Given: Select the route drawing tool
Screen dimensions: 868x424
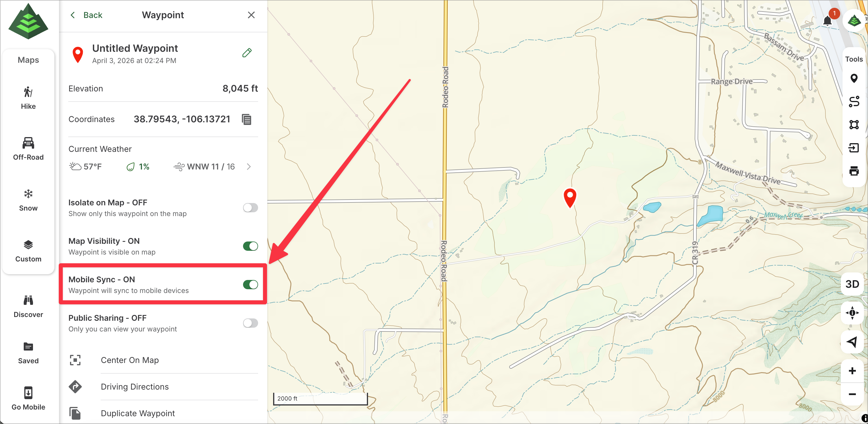Looking at the screenshot, I should 854,102.
